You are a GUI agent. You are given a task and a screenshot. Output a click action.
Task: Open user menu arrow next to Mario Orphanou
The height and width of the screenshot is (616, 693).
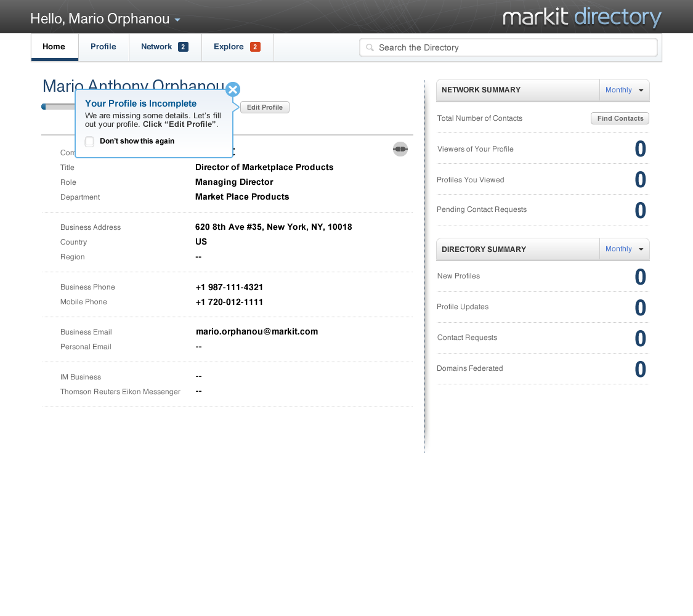pyautogui.click(x=177, y=20)
